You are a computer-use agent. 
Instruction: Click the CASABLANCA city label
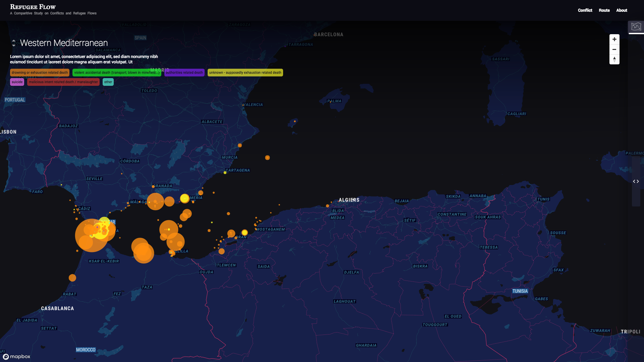(57, 308)
